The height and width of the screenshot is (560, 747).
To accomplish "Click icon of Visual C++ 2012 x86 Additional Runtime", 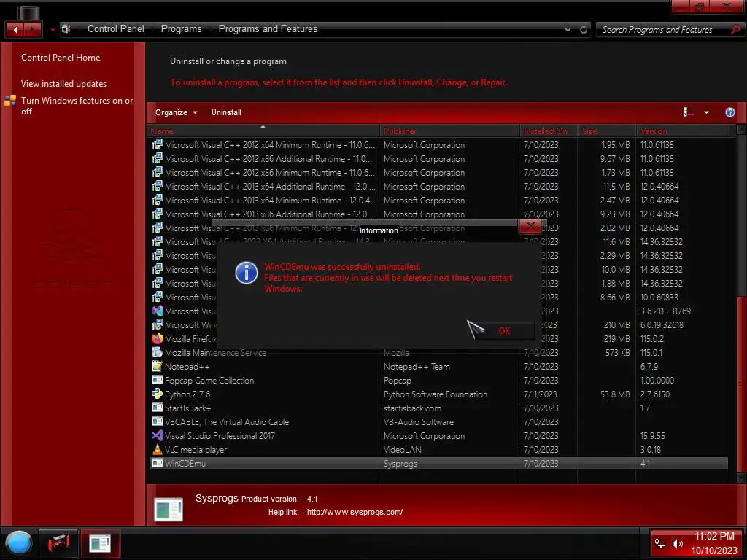I will pyautogui.click(x=158, y=158).
